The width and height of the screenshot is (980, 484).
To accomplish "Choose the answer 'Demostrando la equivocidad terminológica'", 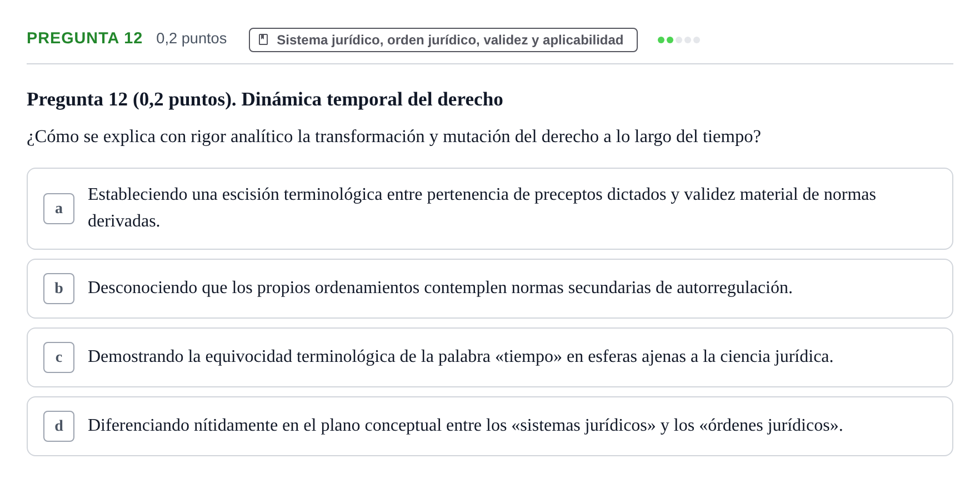I will coord(490,357).
